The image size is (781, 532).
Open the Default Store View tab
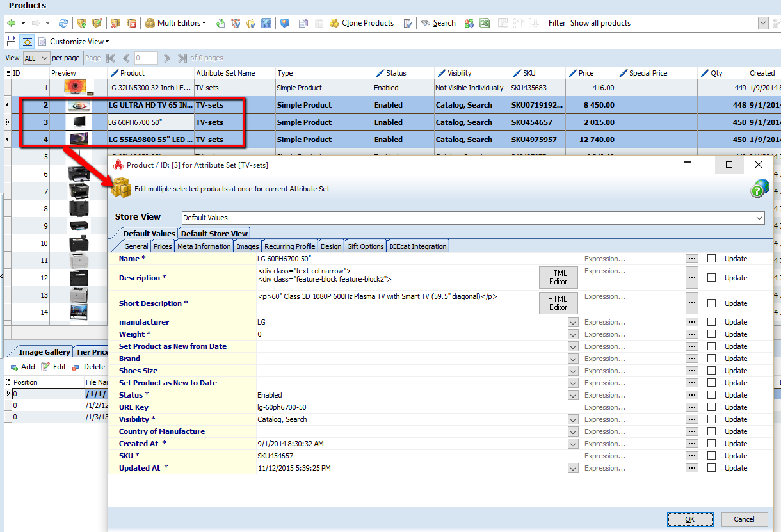pyautogui.click(x=214, y=234)
